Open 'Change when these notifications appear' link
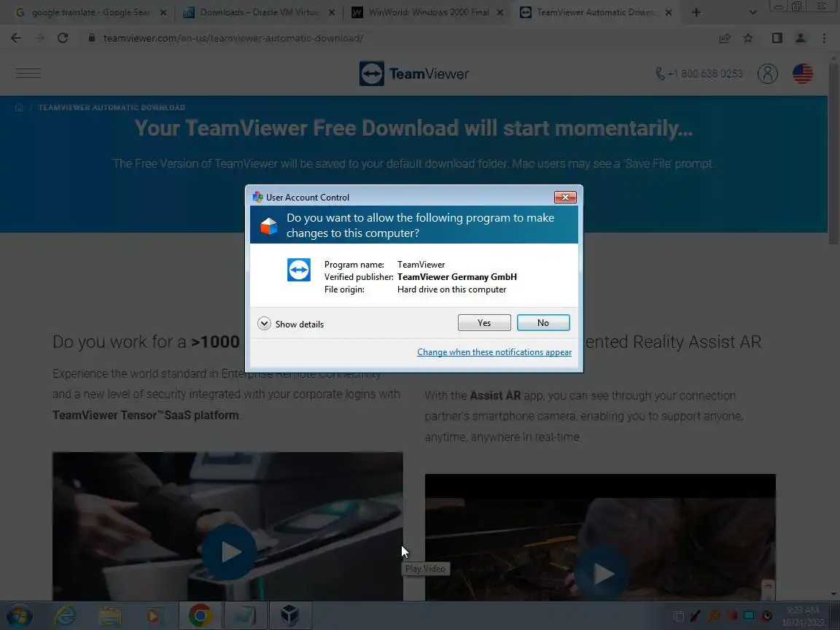The width and height of the screenshot is (840, 630). point(494,352)
